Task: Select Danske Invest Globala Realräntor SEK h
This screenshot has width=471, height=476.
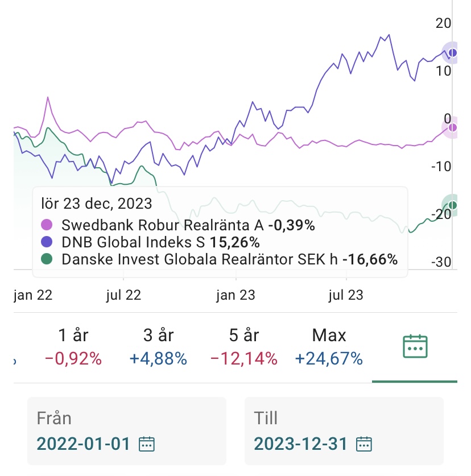Action: click(x=199, y=259)
